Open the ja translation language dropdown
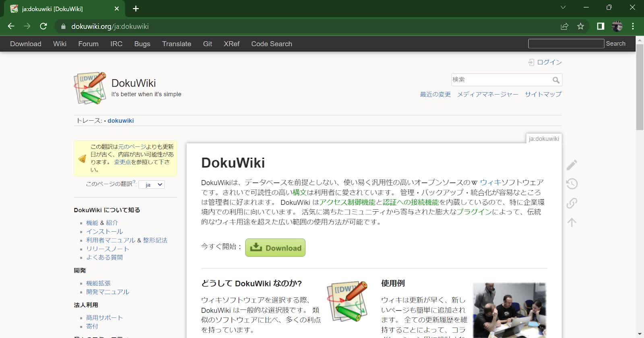 (x=152, y=185)
